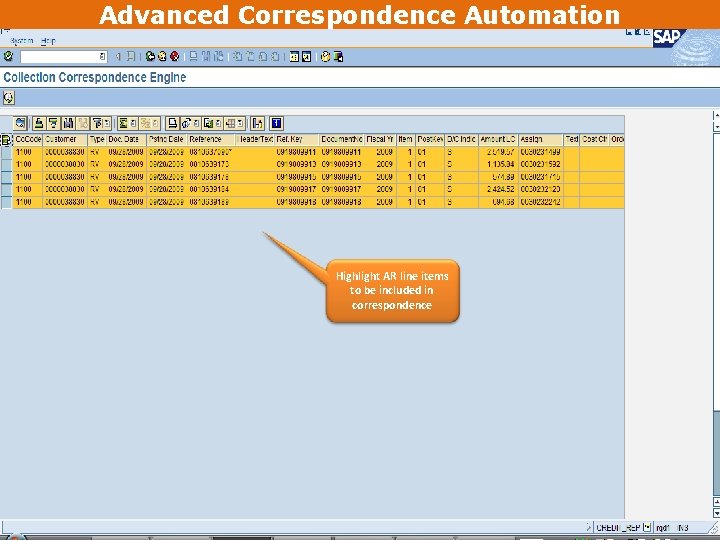Click the Select All rows icon
Viewport: 720px width, 540px height.
pos(6,140)
